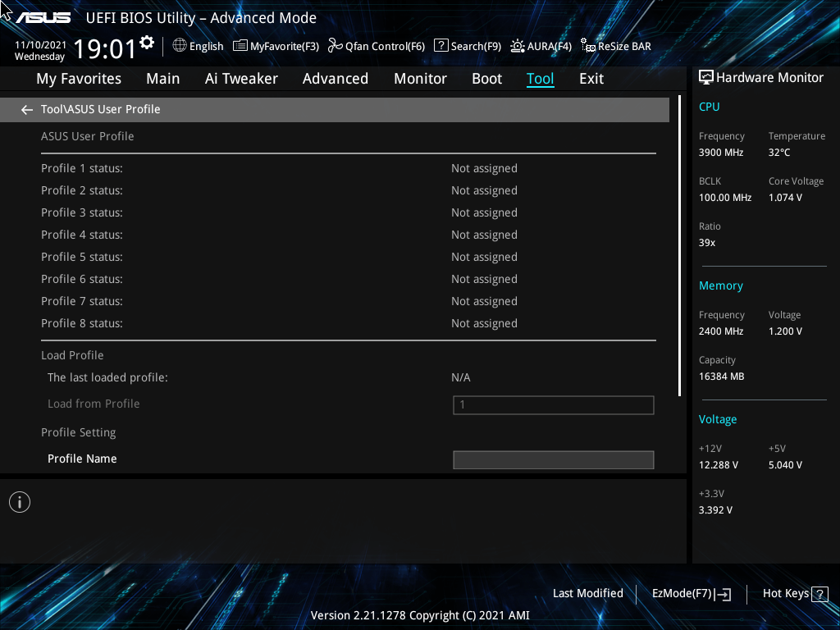Viewport: 840px width, 630px height.
Task: Click the info circle icon
Action: [x=20, y=502]
